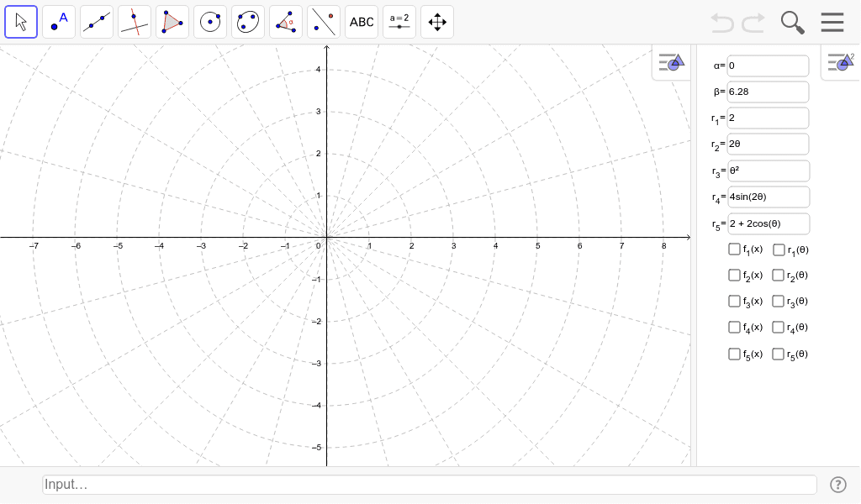Click the Undo arrow
Image resolution: width=861 pixels, height=504 pixels.
(x=722, y=23)
